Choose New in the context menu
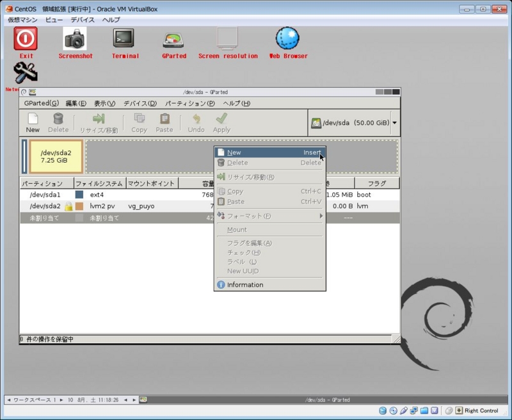Screen dimensions: 512x420 (x=269, y=152)
